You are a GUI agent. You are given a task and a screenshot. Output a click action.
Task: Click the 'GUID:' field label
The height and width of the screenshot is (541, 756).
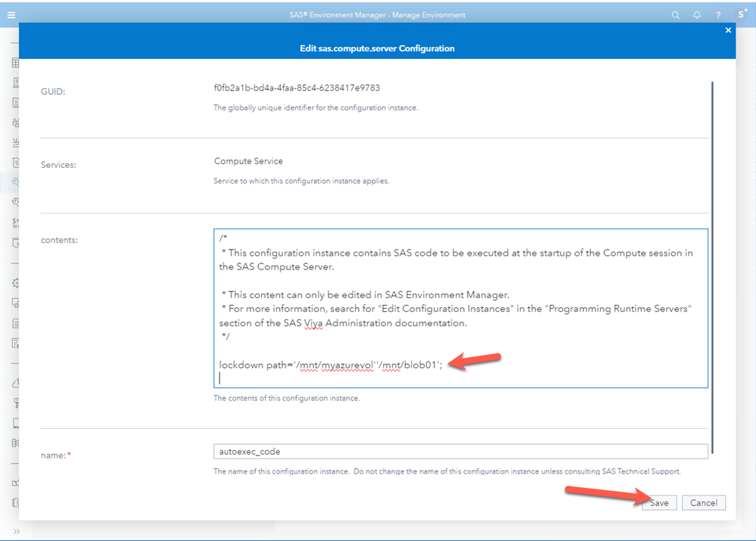click(52, 92)
